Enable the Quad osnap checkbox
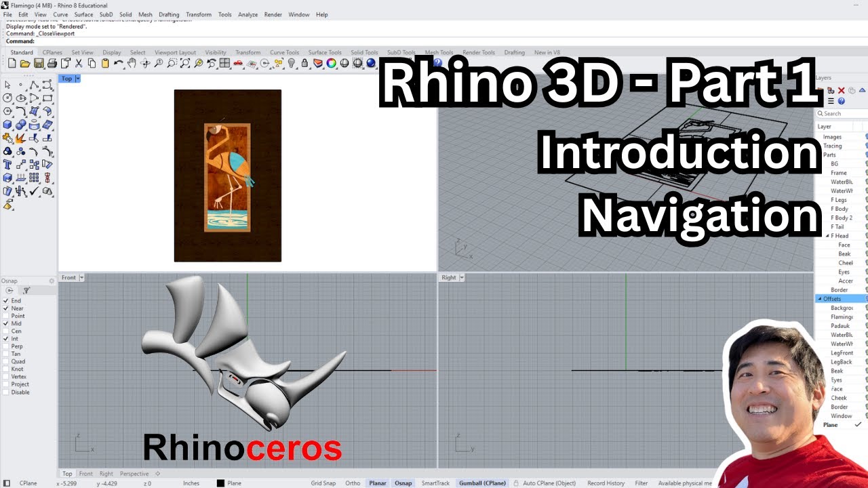Image resolution: width=868 pixels, height=488 pixels. tap(6, 361)
